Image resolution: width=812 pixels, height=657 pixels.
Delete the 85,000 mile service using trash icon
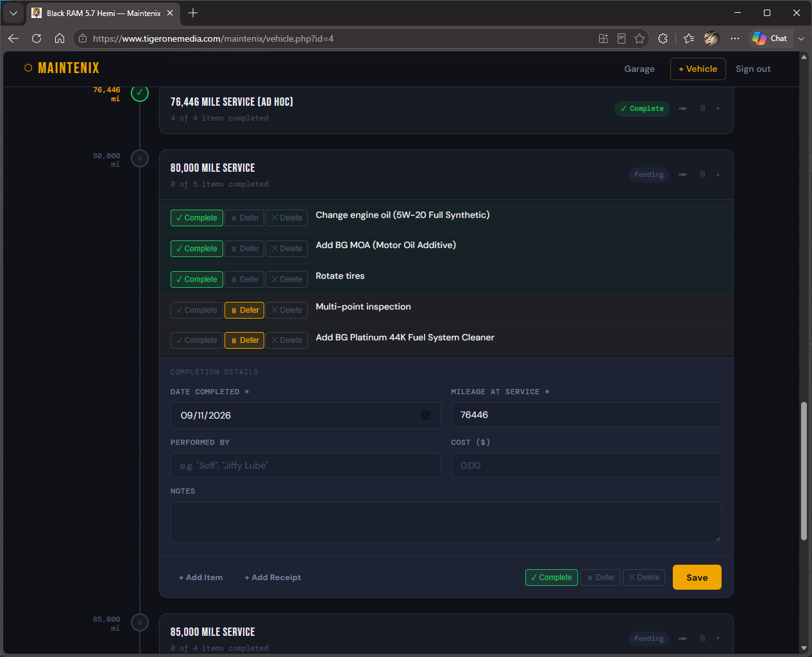pos(702,638)
